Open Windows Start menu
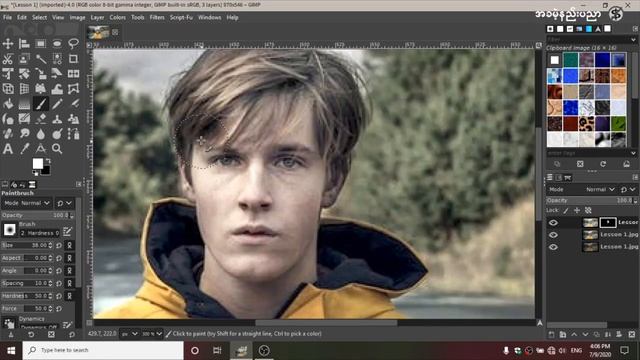The image size is (640, 360). point(11,350)
